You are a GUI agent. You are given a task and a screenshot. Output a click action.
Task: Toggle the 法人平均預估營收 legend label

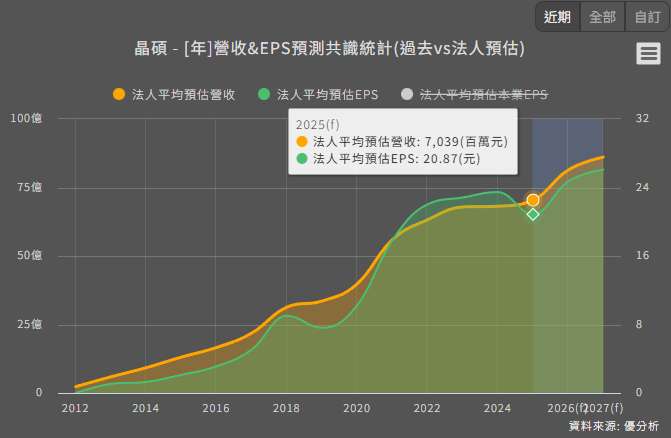183,94
